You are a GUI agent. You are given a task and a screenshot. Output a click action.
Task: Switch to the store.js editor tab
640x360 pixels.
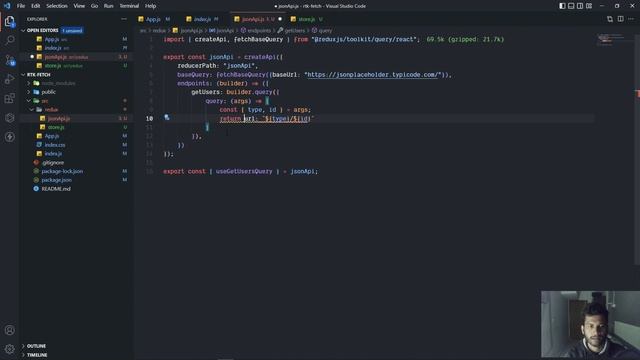point(308,19)
